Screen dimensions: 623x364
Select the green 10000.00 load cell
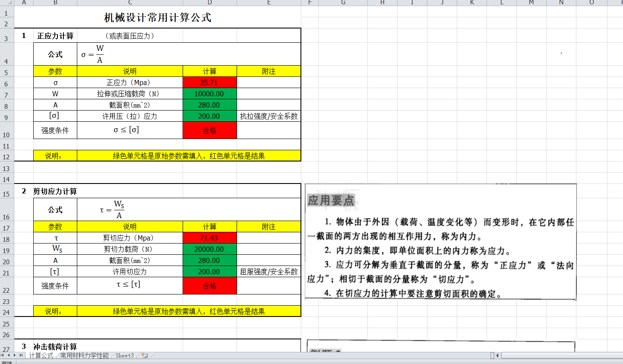pos(209,94)
